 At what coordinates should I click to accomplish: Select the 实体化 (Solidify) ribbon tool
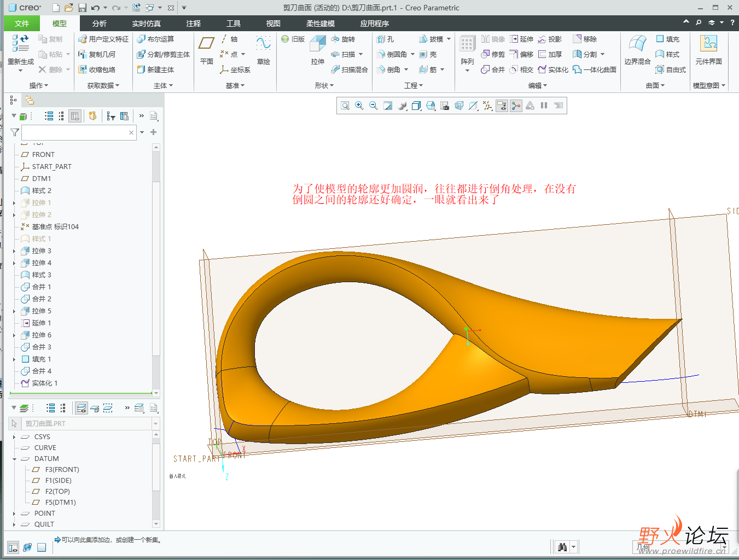(553, 70)
